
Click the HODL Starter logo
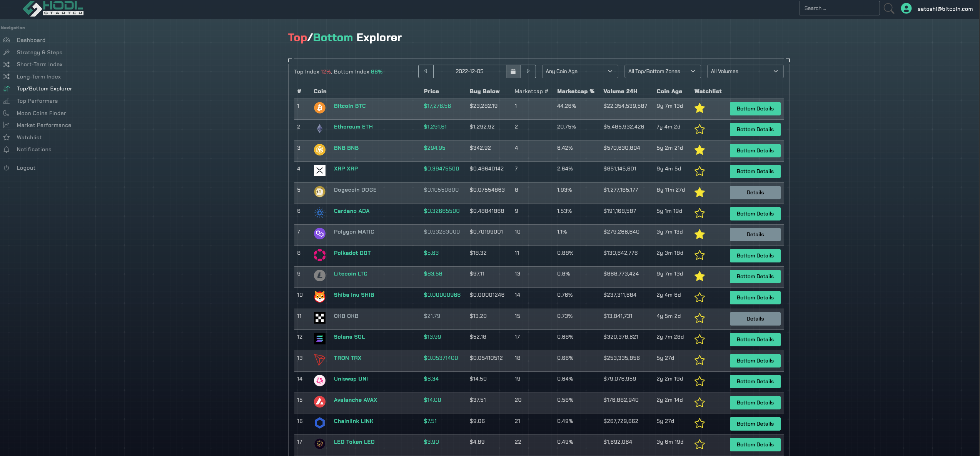53,8
